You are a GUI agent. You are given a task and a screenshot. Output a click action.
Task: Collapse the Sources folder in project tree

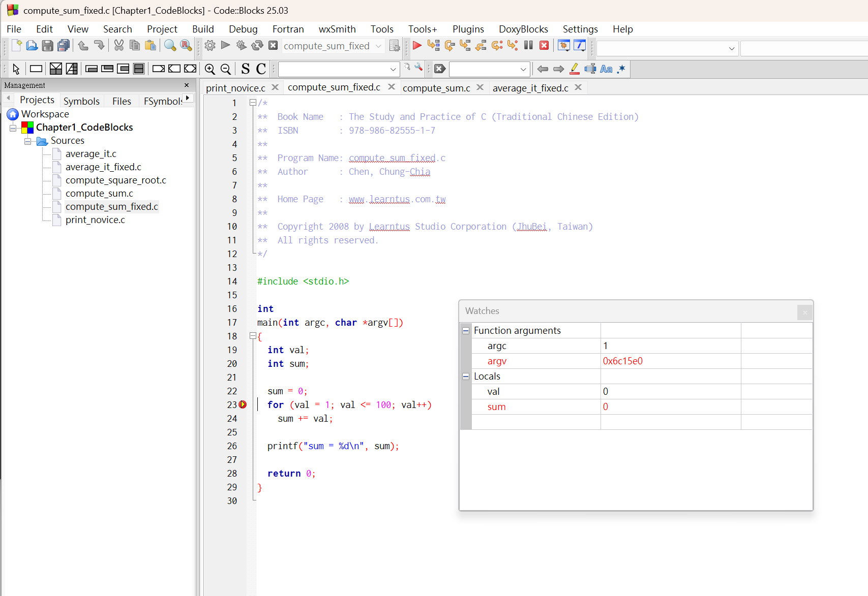[28, 141]
